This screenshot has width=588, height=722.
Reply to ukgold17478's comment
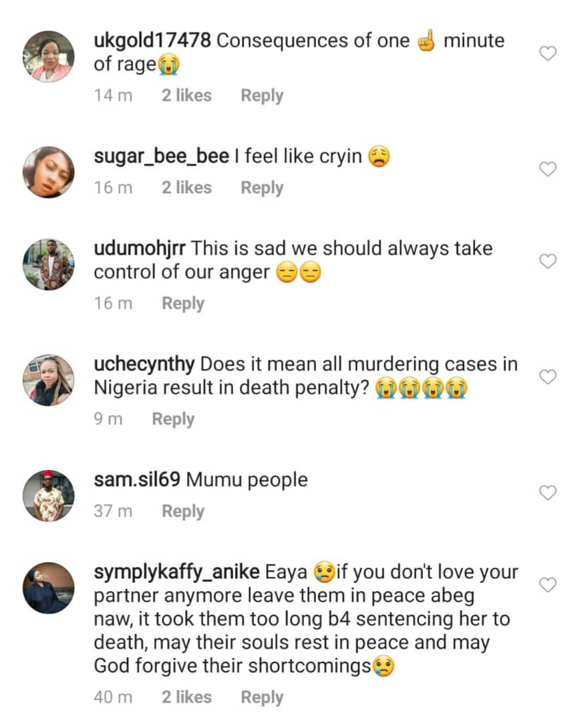point(262,96)
